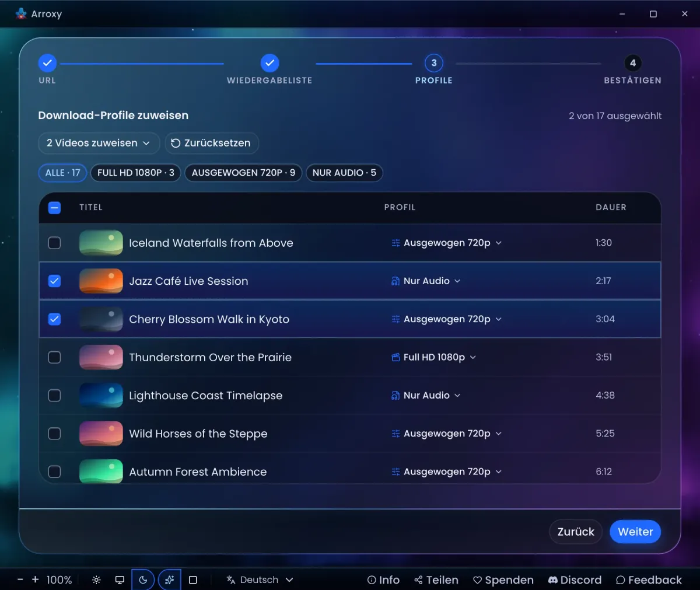700x590 pixels.
Task: Click the 100% zoom level text
Action: 59,580
